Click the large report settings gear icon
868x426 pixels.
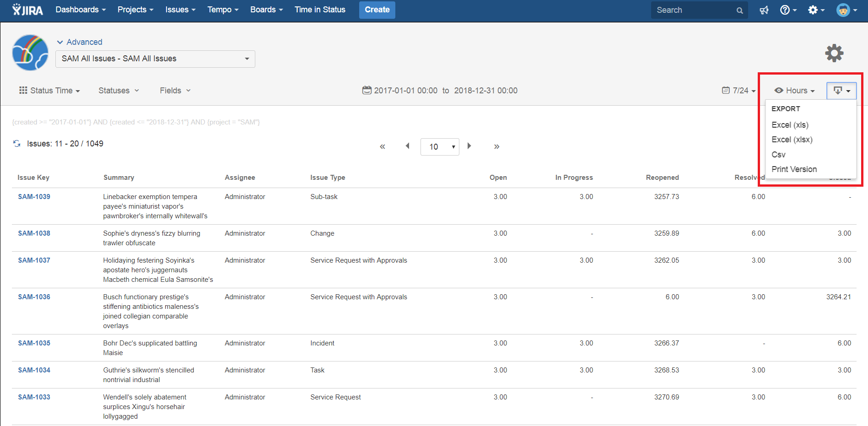pyautogui.click(x=834, y=53)
